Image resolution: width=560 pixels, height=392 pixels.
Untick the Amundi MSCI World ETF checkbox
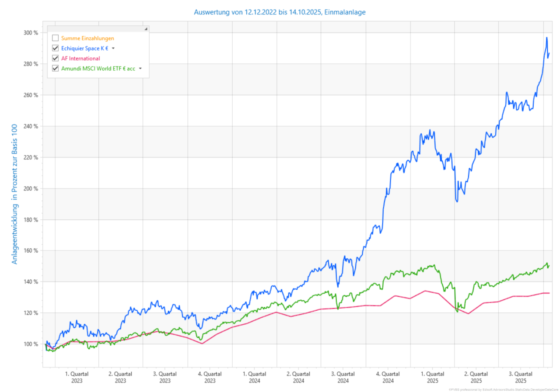[55, 68]
